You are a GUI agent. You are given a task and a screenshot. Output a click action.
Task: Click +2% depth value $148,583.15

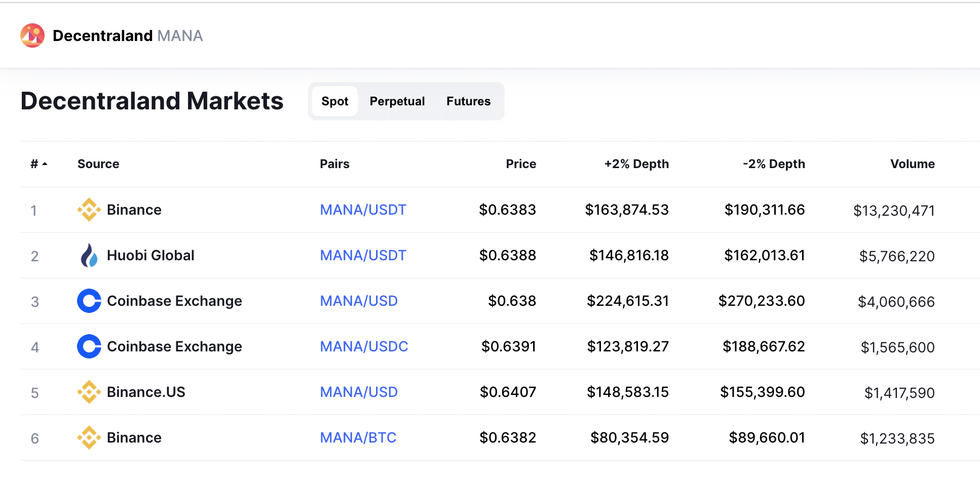tap(628, 392)
